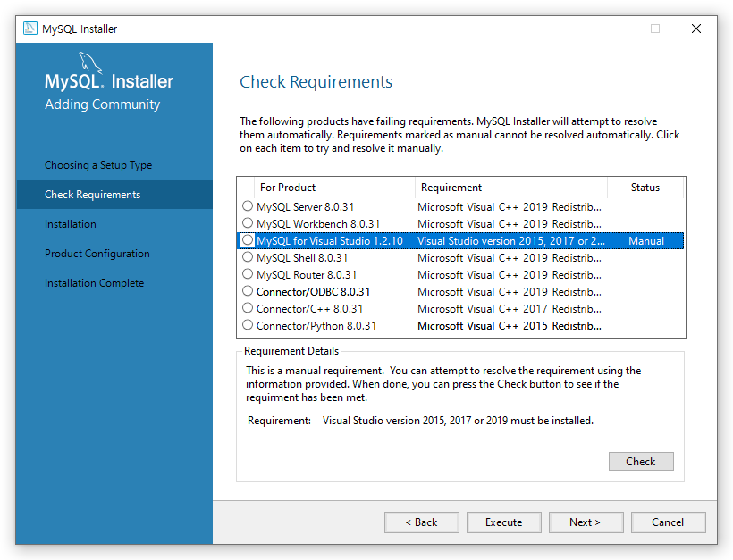733x560 pixels.
Task: Sort by the Status column header
Action: pyautogui.click(x=645, y=188)
